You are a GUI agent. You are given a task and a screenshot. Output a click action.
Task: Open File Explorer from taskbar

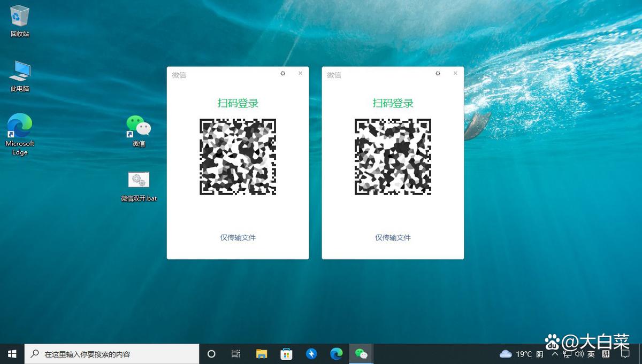click(x=261, y=354)
